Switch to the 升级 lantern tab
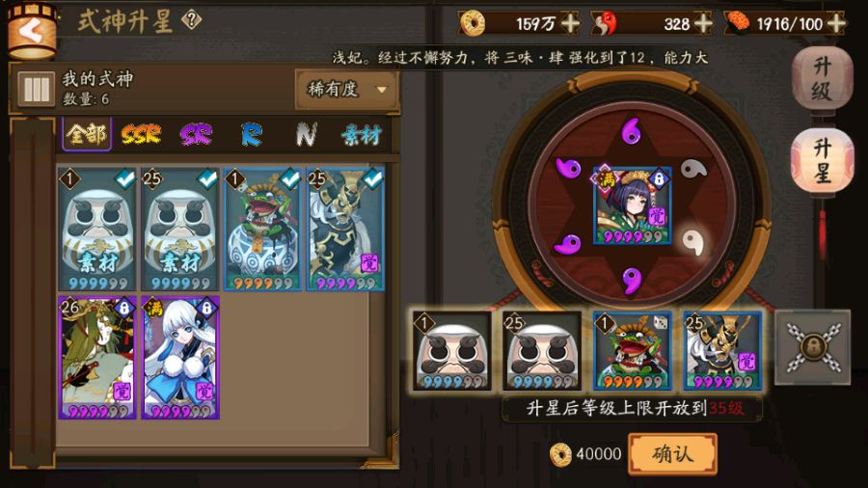This screenshot has height=488, width=868. (822, 79)
